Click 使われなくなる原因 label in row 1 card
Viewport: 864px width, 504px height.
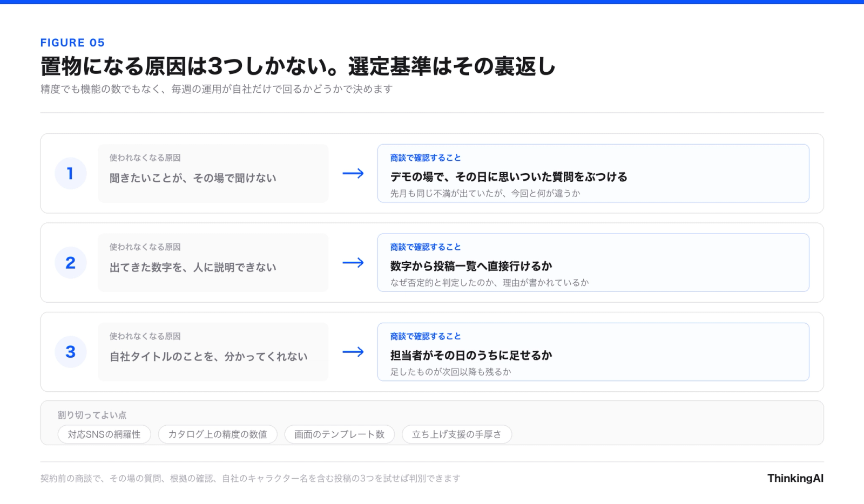pyautogui.click(x=145, y=158)
